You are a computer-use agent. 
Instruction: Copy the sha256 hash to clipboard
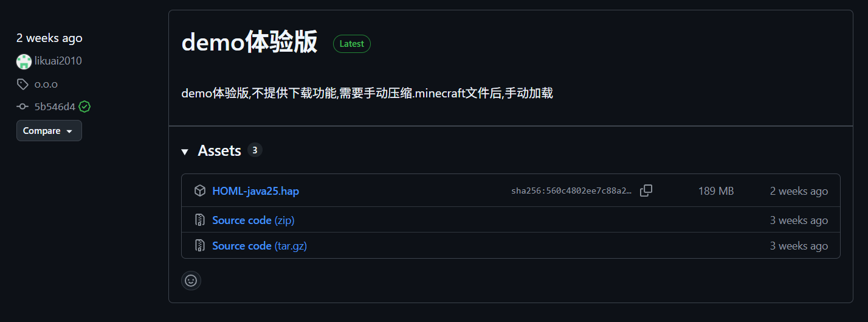[x=646, y=191]
